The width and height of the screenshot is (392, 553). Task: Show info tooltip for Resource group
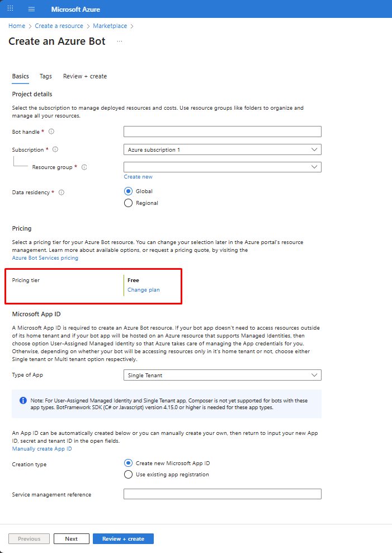click(x=84, y=167)
